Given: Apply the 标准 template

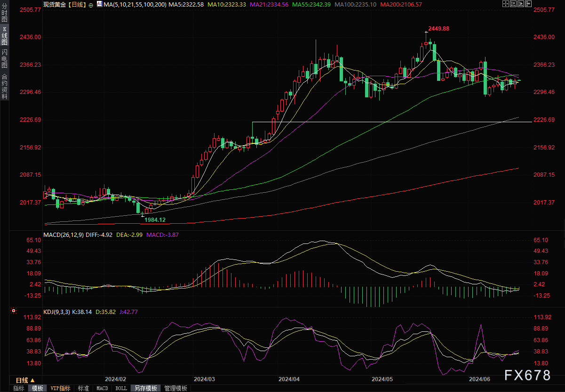Looking at the screenshot, I should [x=83, y=388].
